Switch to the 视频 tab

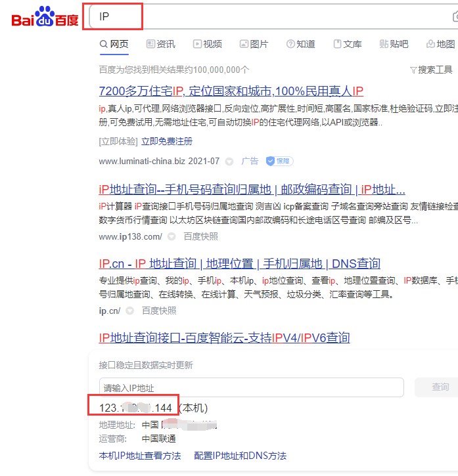[x=208, y=44]
